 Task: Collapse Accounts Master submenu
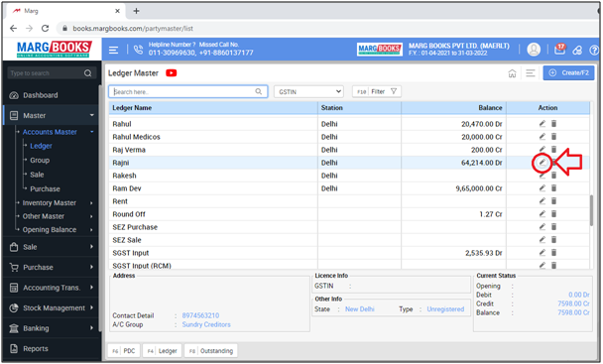[x=92, y=132]
